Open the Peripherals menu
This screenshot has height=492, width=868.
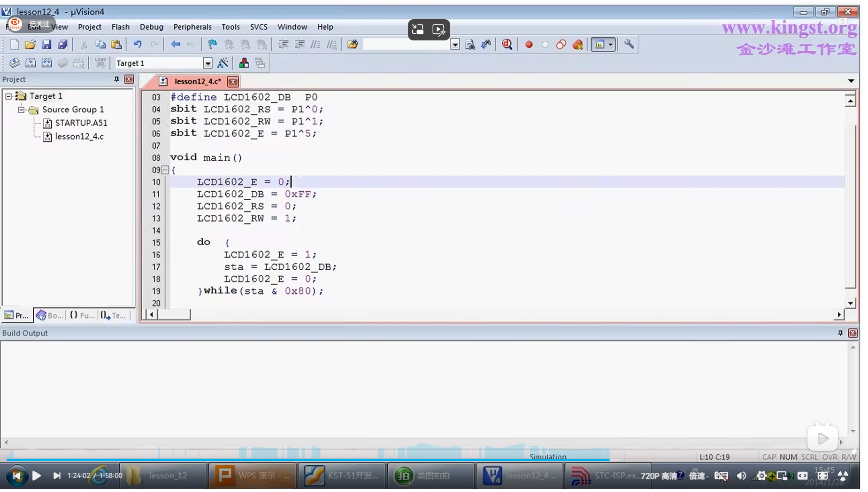point(192,27)
